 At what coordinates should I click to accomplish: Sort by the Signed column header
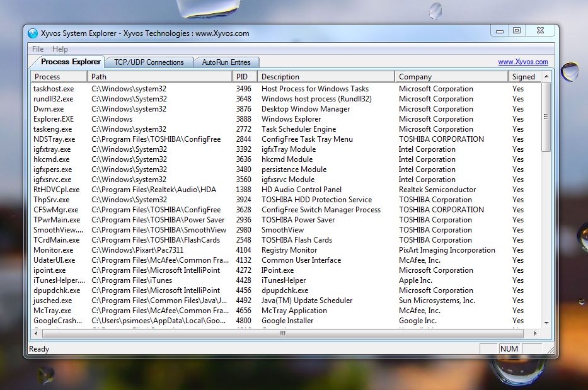(x=525, y=76)
